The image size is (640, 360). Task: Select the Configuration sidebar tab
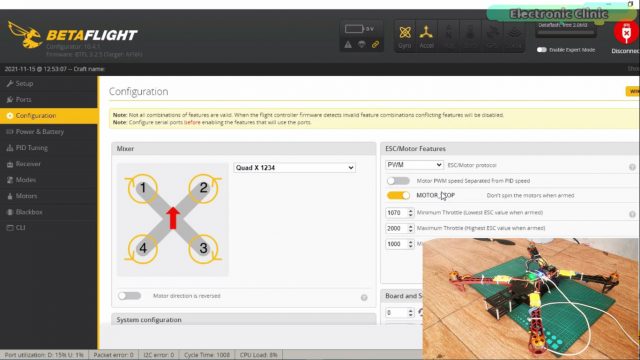pyautogui.click(x=49, y=116)
